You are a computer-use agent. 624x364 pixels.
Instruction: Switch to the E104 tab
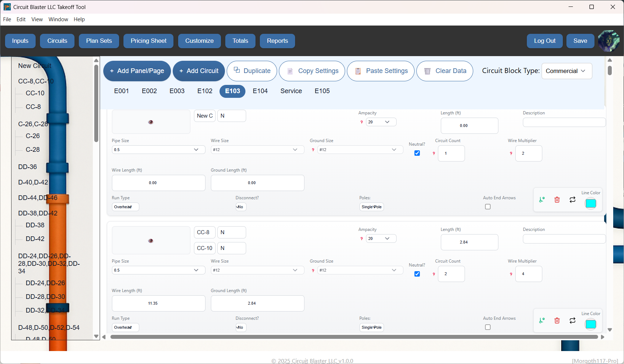(x=260, y=91)
